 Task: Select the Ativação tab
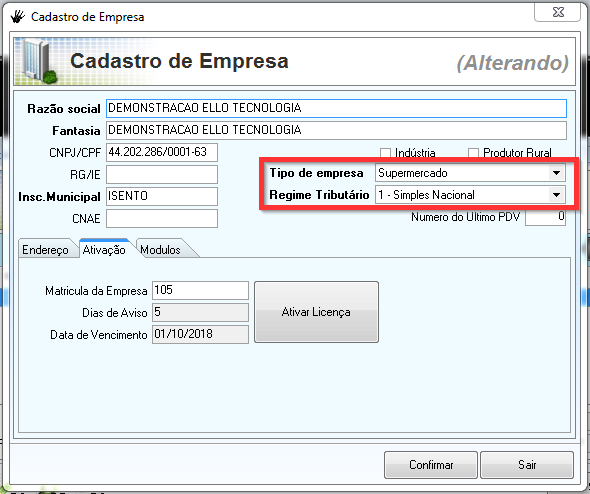(104, 249)
